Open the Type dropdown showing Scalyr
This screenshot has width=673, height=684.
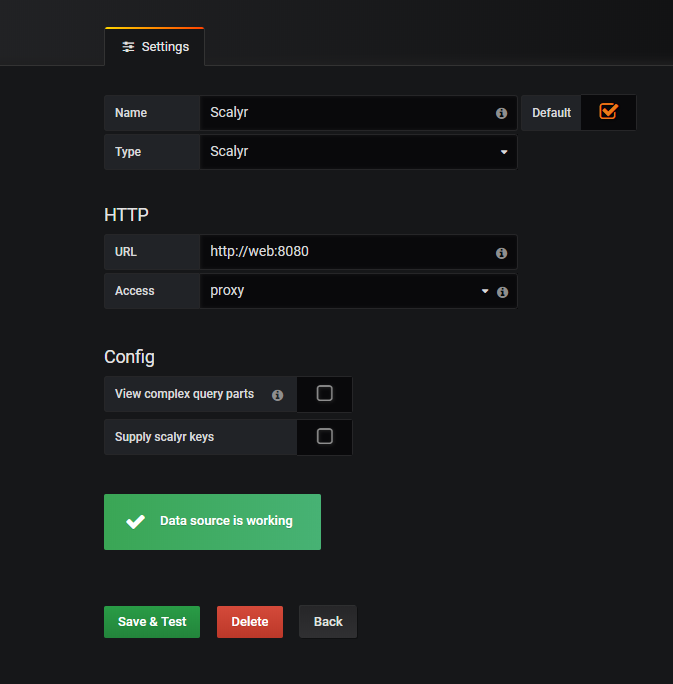coord(358,152)
